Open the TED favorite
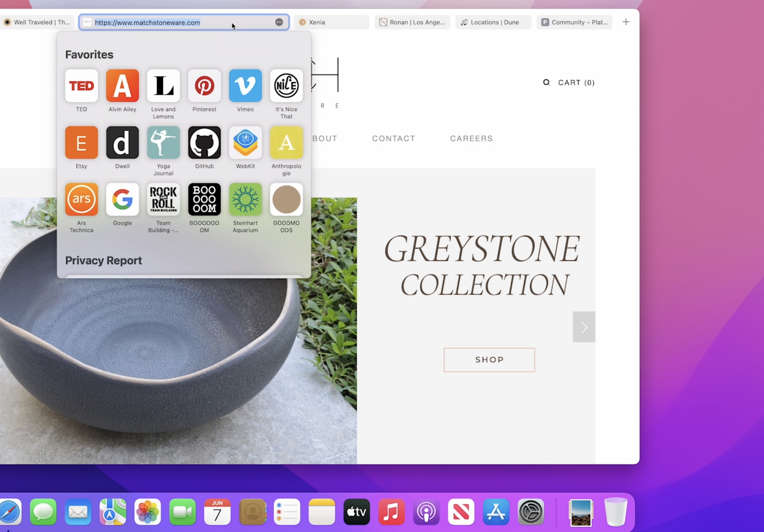The width and height of the screenshot is (764, 532). [x=82, y=85]
